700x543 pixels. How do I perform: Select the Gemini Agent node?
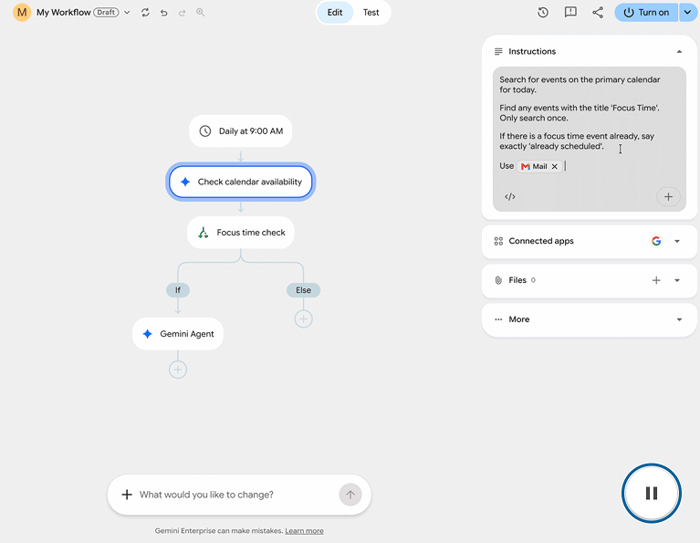[x=178, y=334]
